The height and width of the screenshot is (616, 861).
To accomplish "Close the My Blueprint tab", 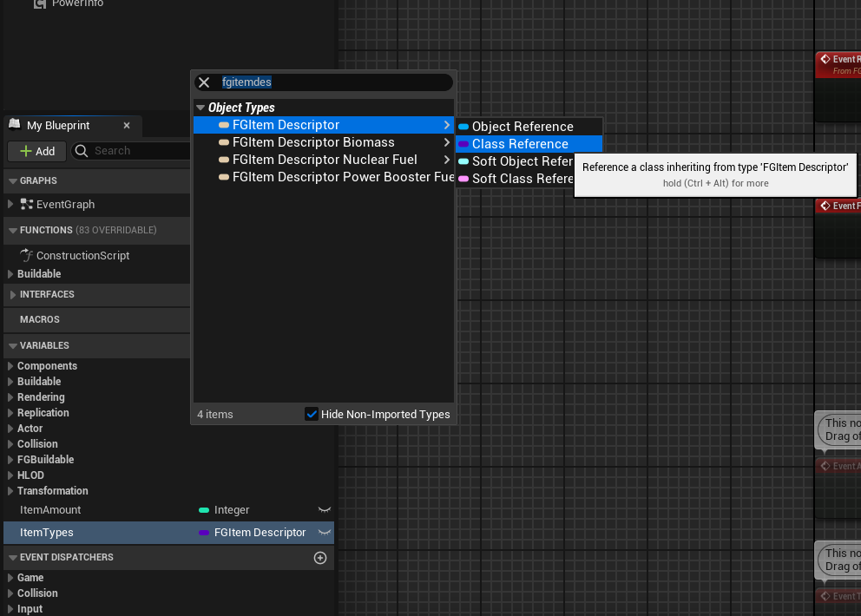I will click(x=127, y=126).
